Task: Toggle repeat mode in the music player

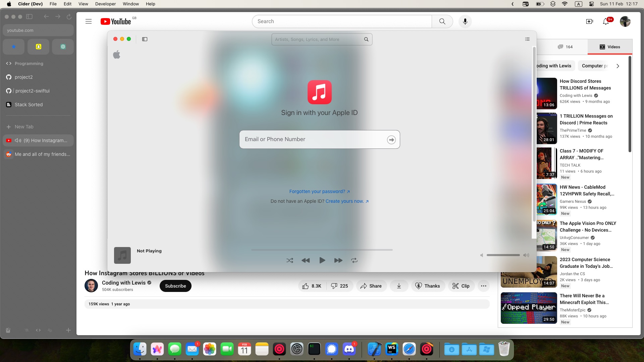Action: [354, 260]
